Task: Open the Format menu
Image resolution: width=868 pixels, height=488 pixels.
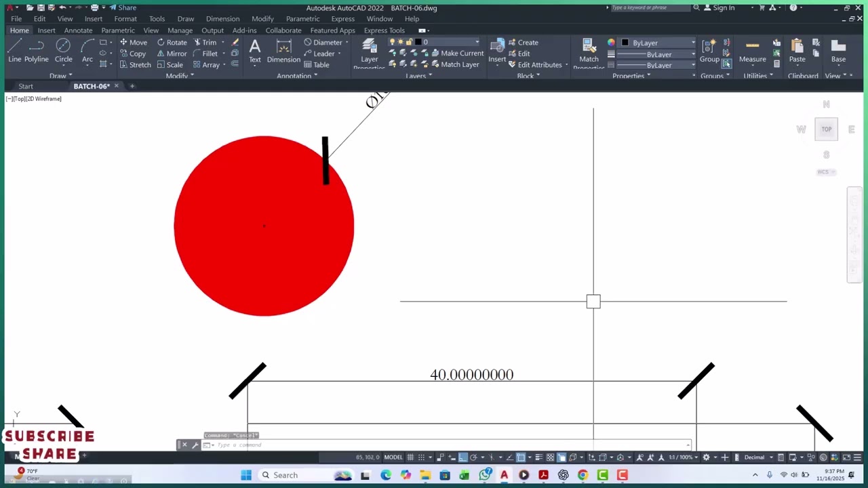Action: pos(125,19)
